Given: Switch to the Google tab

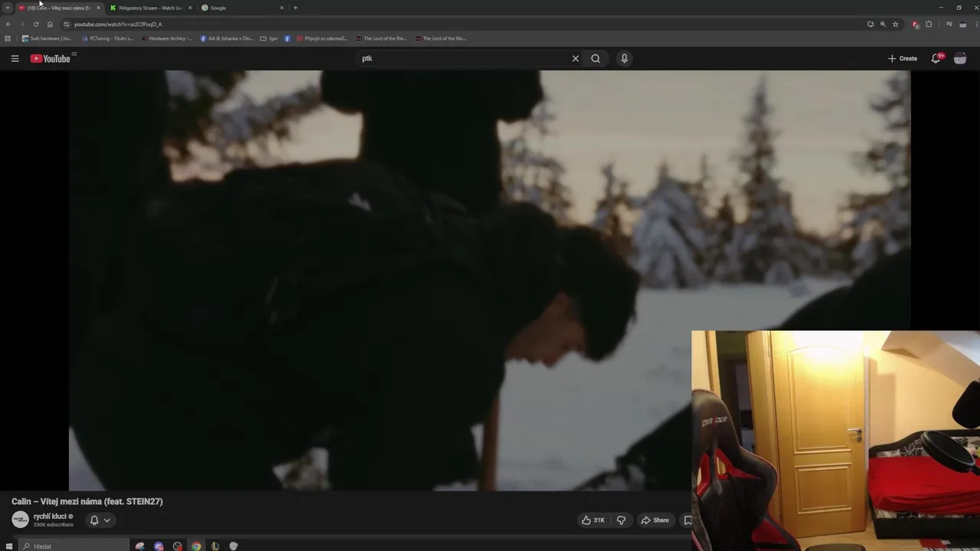Looking at the screenshot, I should (241, 8).
